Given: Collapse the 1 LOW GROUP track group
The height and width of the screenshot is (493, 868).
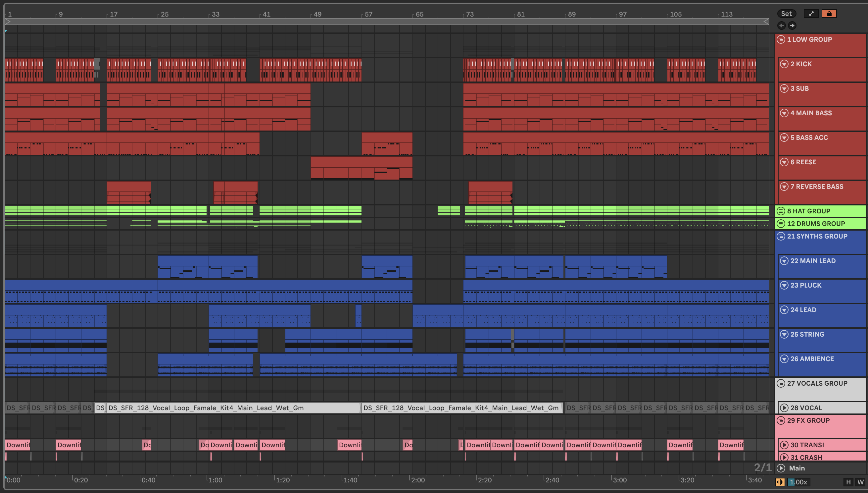Looking at the screenshot, I should click(x=781, y=40).
